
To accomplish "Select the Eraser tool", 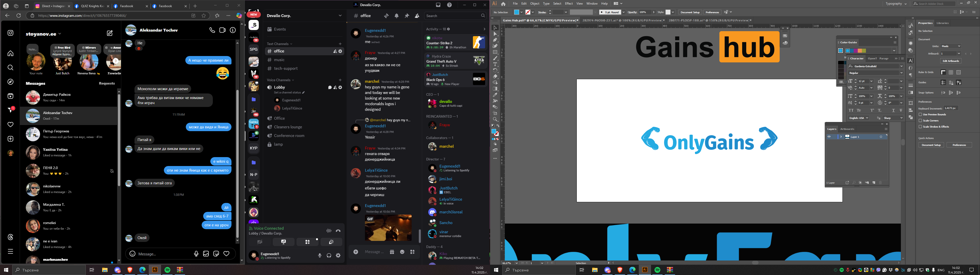I will 495,76.
